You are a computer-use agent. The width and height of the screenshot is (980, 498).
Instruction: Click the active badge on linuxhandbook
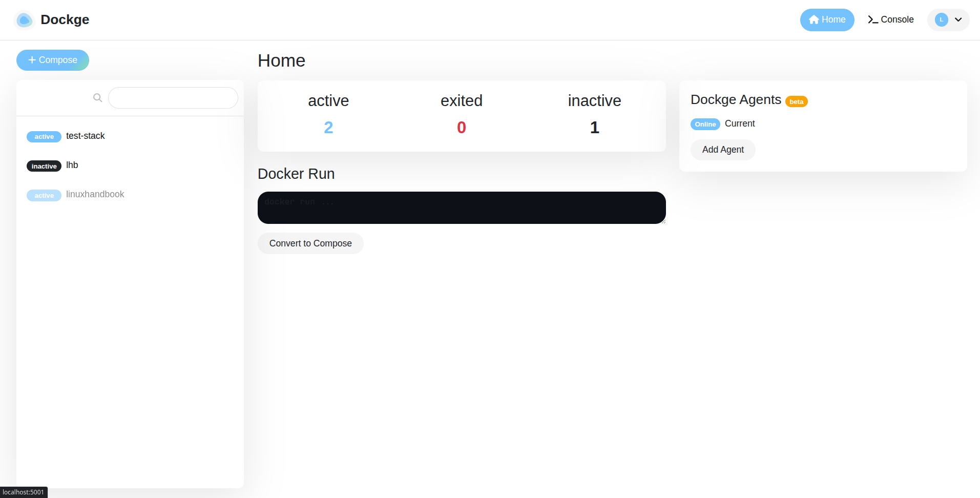[x=44, y=195]
